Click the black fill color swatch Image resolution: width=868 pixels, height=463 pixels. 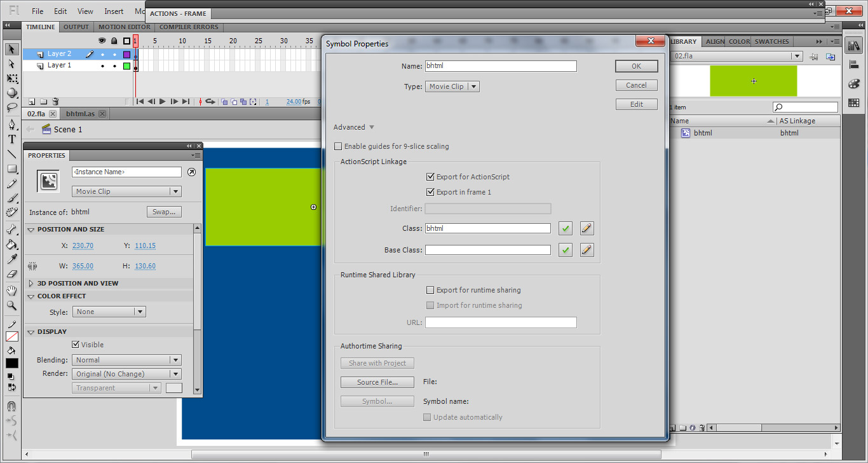(11, 363)
